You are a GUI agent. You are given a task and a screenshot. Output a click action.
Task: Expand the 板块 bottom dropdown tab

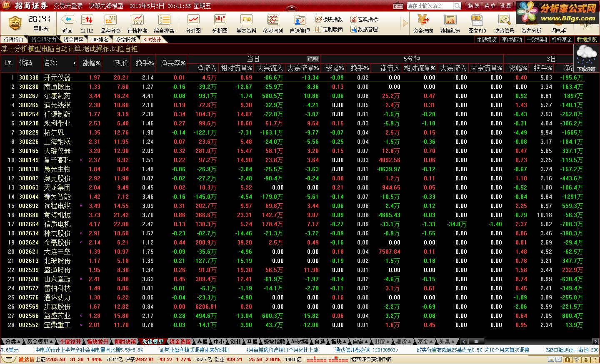coord(338,342)
